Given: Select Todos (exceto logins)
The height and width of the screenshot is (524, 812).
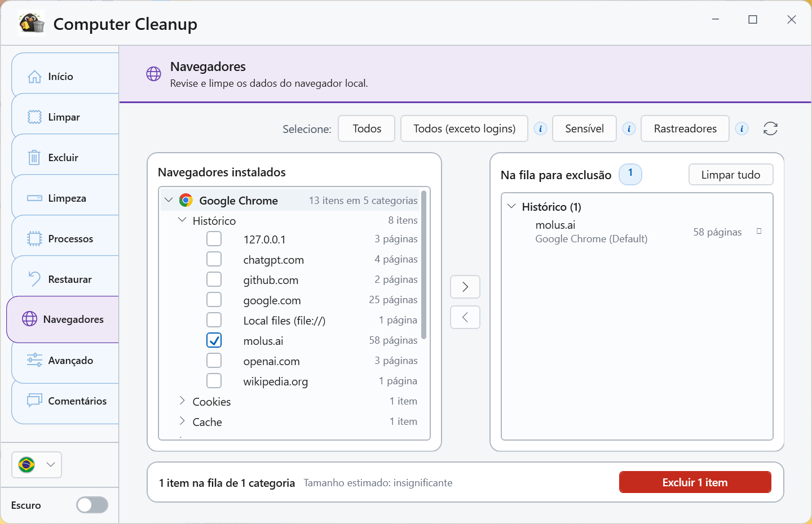Looking at the screenshot, I should 464,128.
